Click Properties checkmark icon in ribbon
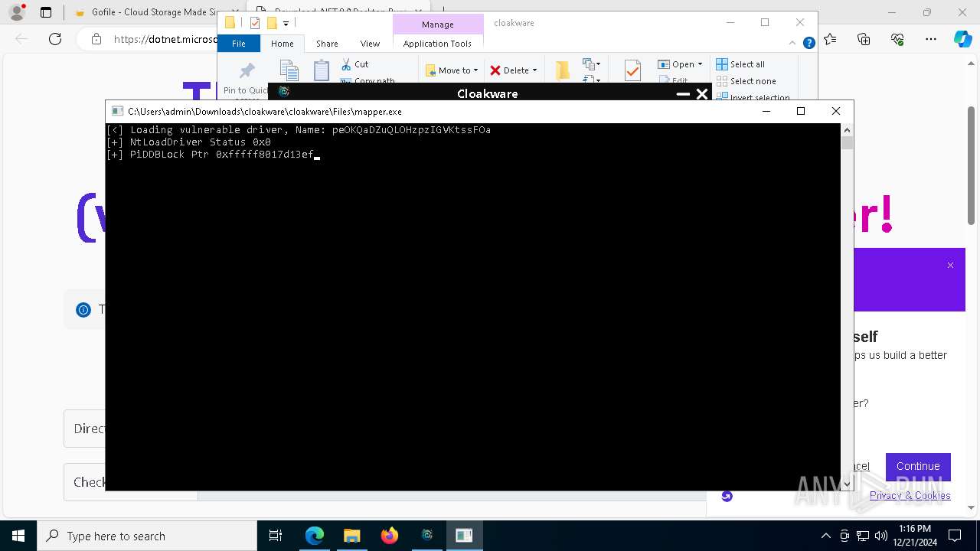The image size is (980, 551). click(x=632, y=70)
